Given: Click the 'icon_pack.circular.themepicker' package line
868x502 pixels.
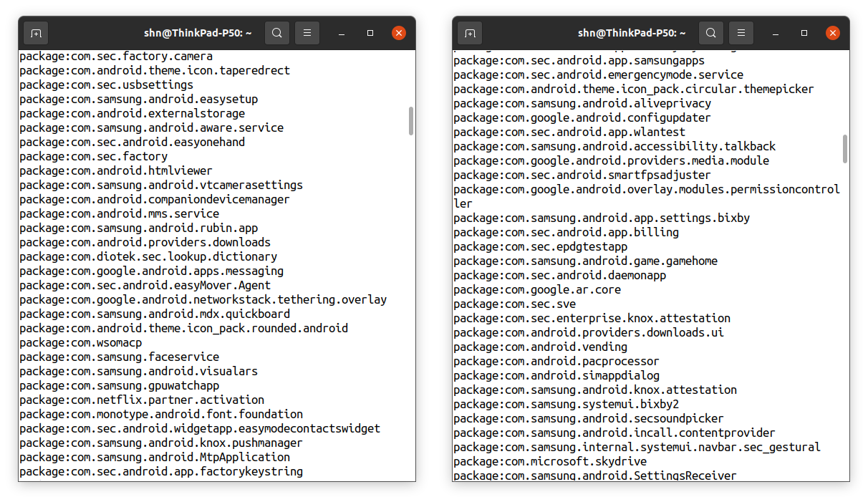Looking at the screenshot, I should tap(634, 89).
